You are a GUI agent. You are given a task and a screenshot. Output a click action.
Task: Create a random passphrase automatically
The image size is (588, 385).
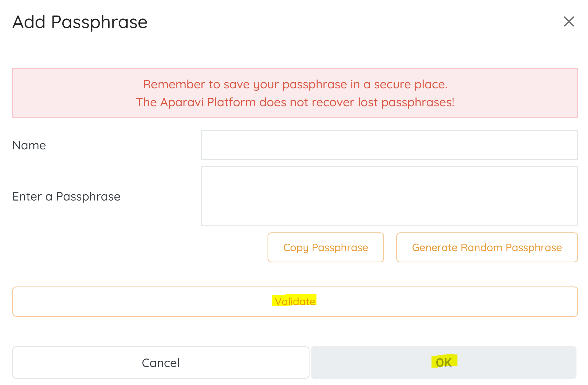pos(487,247)
